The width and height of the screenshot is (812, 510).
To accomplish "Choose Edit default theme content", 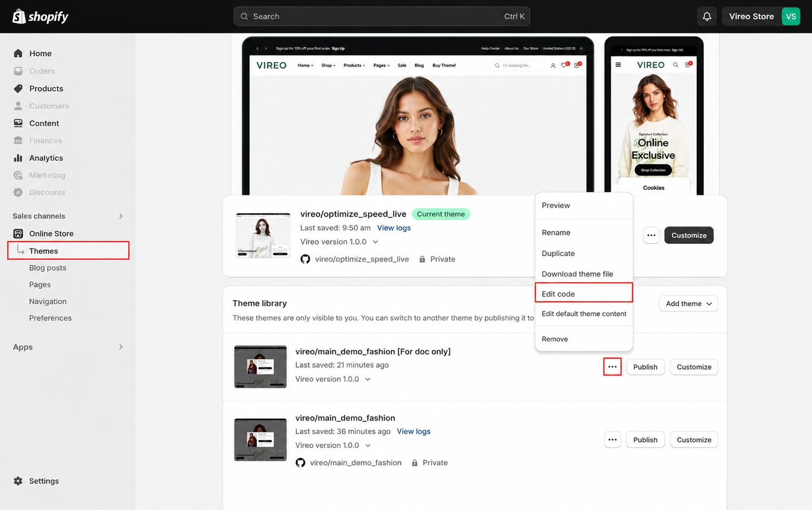I will tap(584, 313).
